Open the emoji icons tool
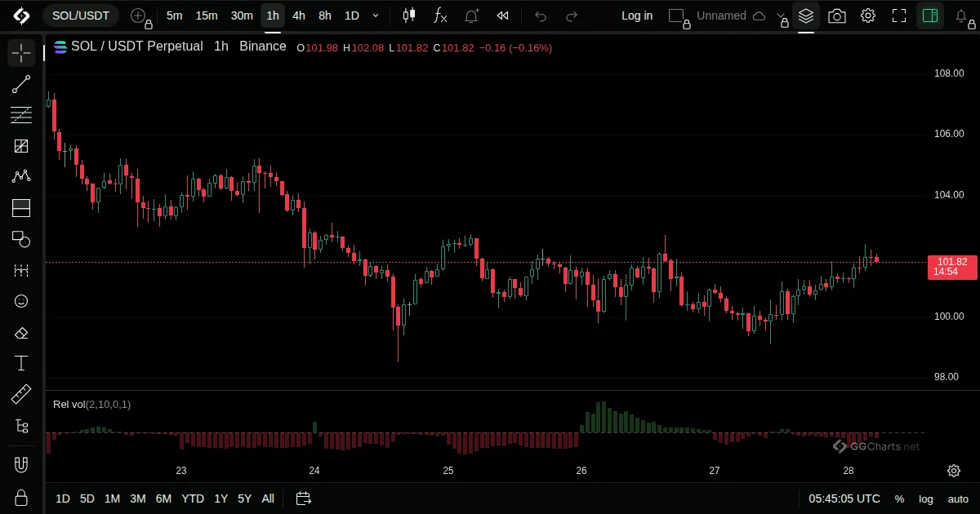This screenshot has width=980, height=514. coord(21,301)
